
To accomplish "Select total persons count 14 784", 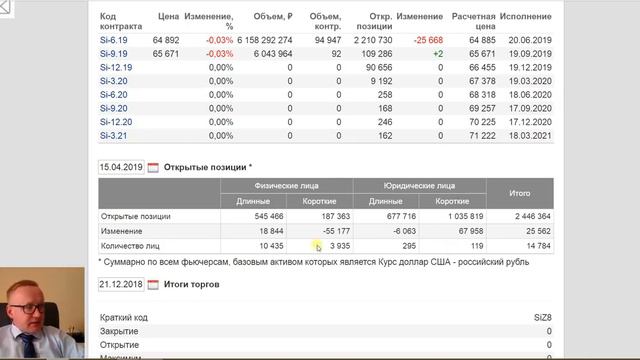I will click(x=538, y=246).
